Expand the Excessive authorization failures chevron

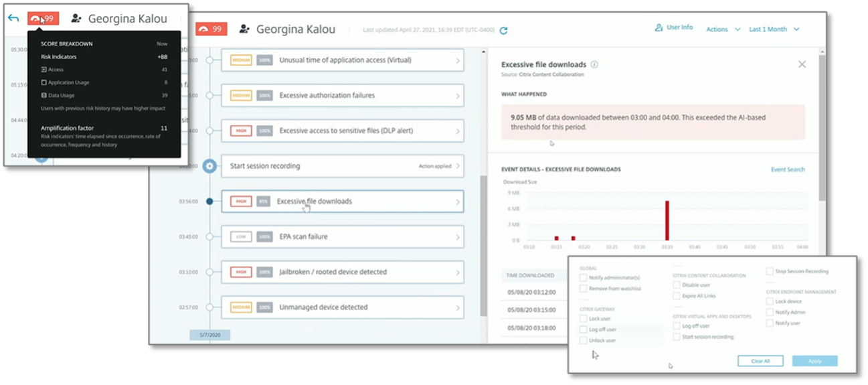pos(458,96)
